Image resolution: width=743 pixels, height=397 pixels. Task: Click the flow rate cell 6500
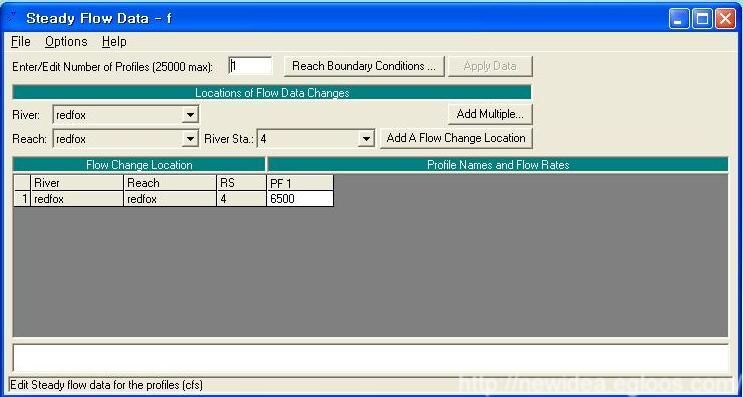pyautogui.click(x=300, y=199)
